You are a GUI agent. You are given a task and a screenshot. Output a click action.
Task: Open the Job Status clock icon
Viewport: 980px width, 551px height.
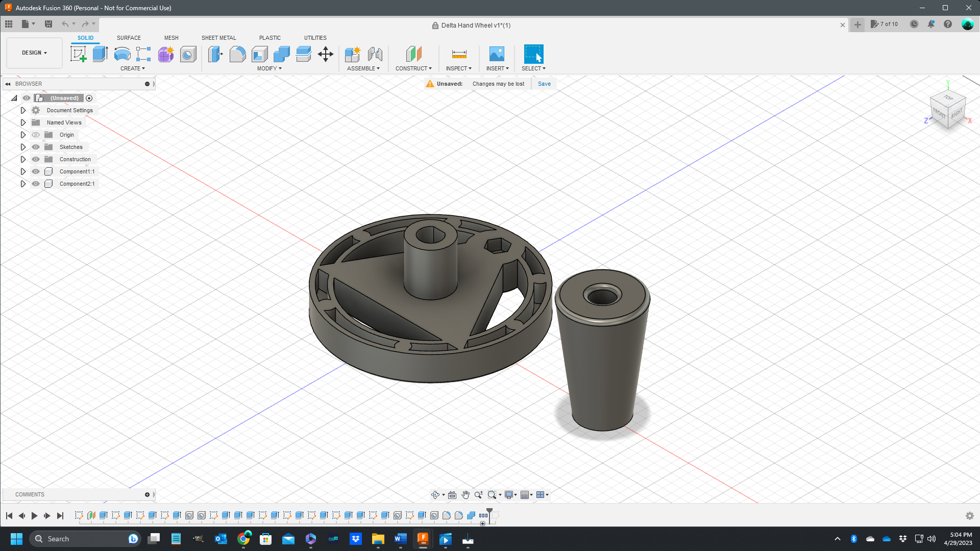(x=914, y=24)
